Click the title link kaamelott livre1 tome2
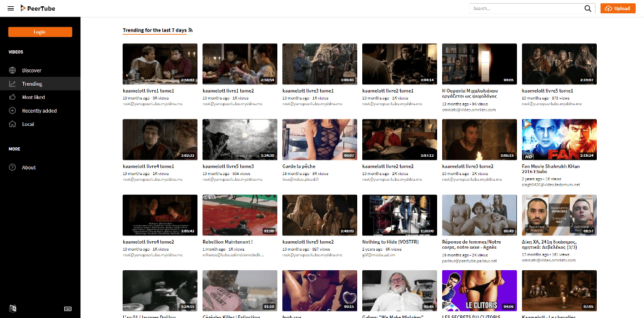Screen dimensions: 644x318 [228, 91]
